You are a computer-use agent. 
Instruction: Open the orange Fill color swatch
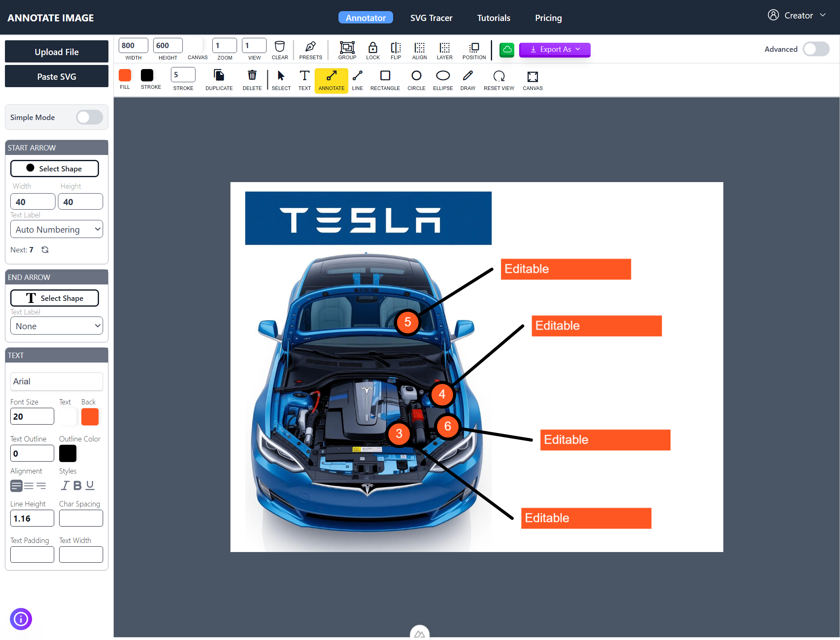[125, 75]
